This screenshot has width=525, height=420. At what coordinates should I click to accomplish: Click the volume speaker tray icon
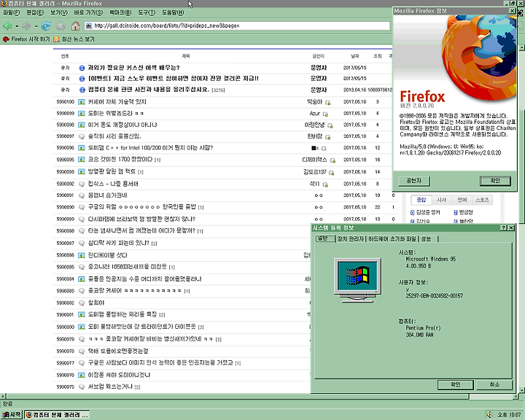coord(489,415)
